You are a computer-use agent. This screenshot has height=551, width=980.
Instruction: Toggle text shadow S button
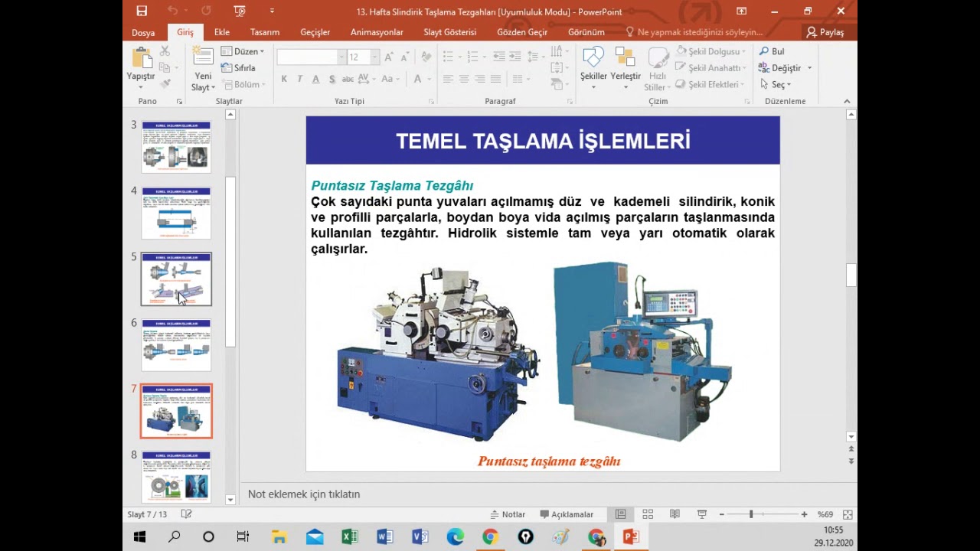pyautogui.click(x=332, y=79)
